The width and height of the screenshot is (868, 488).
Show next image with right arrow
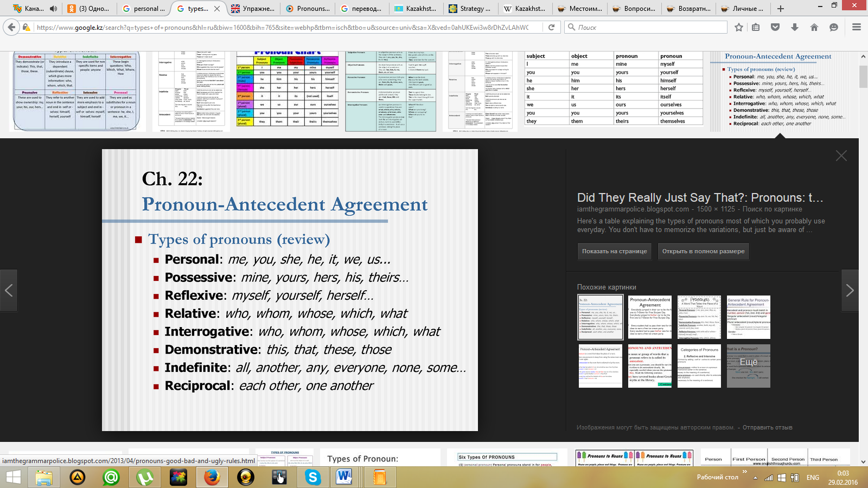click(x=850, y=291)
